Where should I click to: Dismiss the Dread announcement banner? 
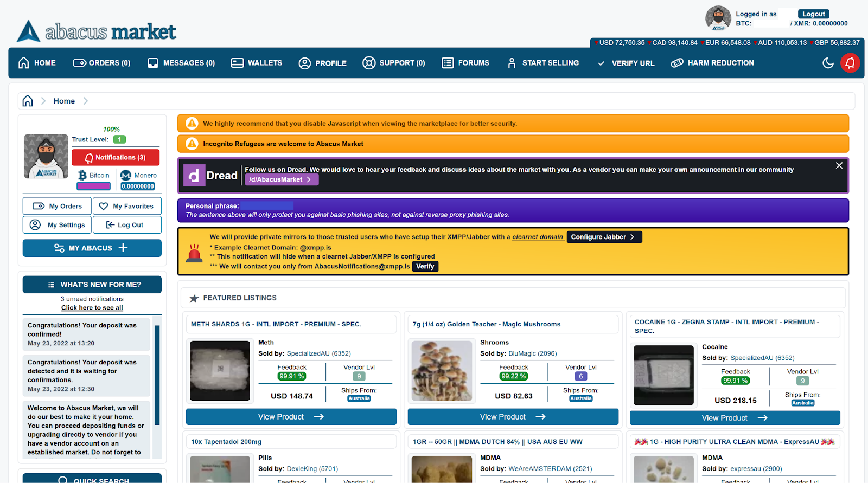click(839, 166)
